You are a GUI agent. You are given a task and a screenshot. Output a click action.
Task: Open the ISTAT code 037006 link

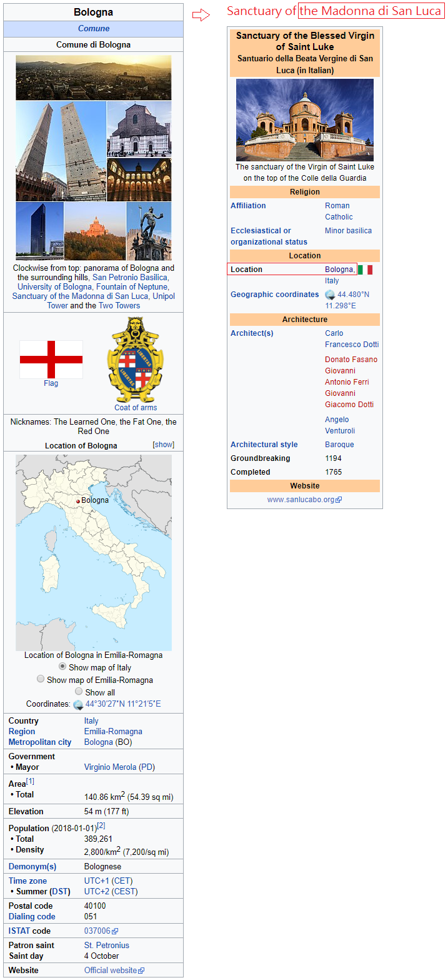[97, 931]
